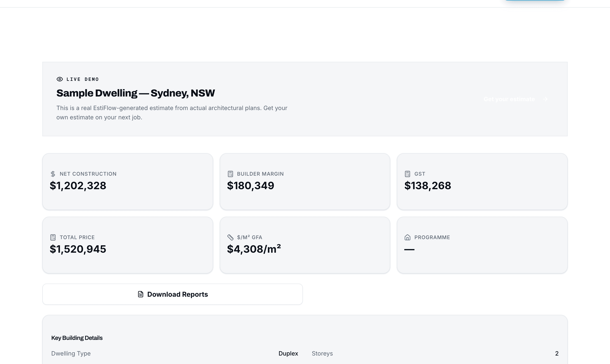
Task: Click the document icon in Download Reports
Action: (141, 294)
